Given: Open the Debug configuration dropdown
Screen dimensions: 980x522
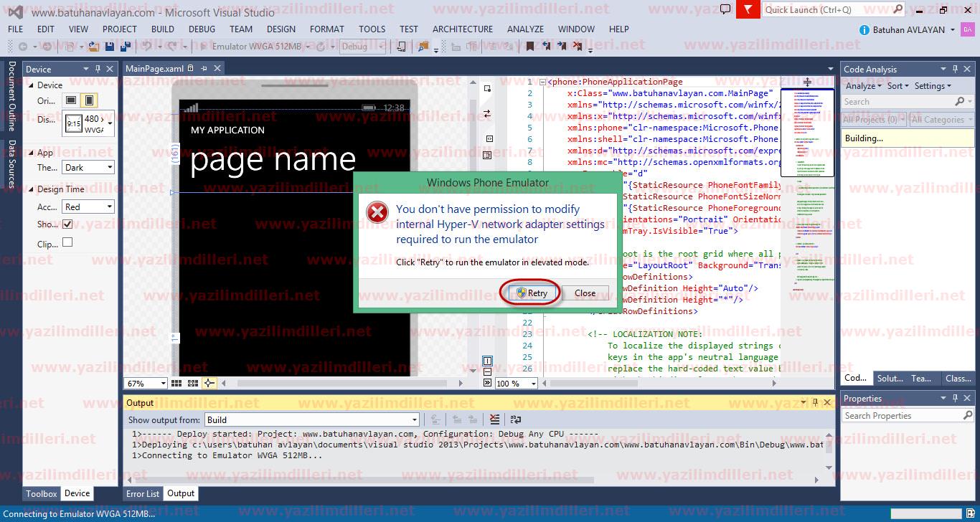Looking at the screenshot, I should (363, 47).
